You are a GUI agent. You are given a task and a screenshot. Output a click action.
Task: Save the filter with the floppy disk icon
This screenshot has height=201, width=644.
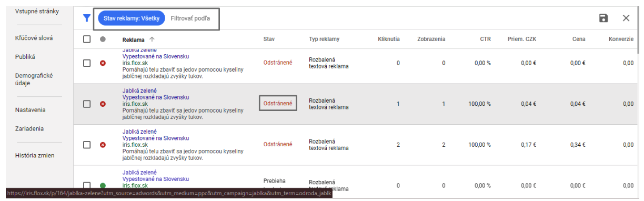pos(603,18)
